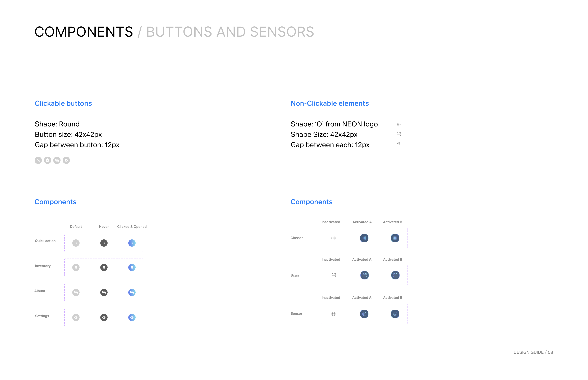Click the Activated B Sensor fingerprint icon

point(395,314)
